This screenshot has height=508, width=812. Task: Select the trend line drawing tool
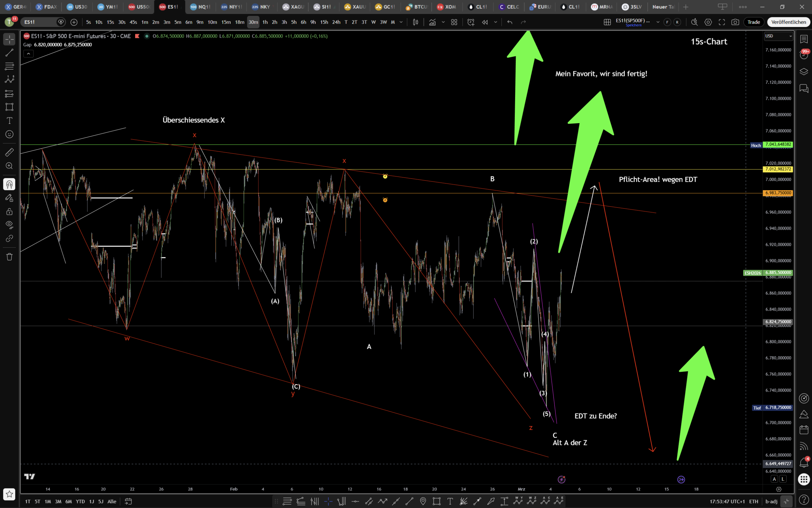(x=9, y=52)
